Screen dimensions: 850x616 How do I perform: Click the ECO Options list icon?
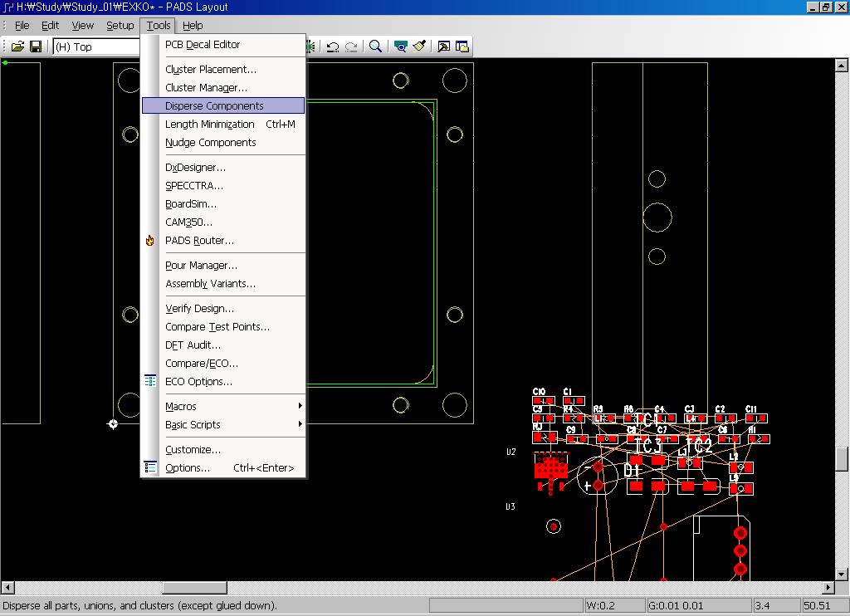click(150, 381)
